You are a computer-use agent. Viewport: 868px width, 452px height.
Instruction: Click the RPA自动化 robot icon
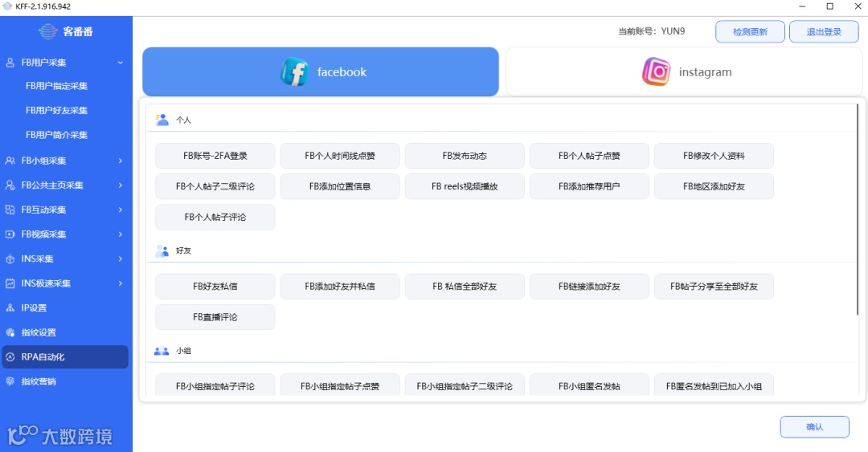click(10, 356)
